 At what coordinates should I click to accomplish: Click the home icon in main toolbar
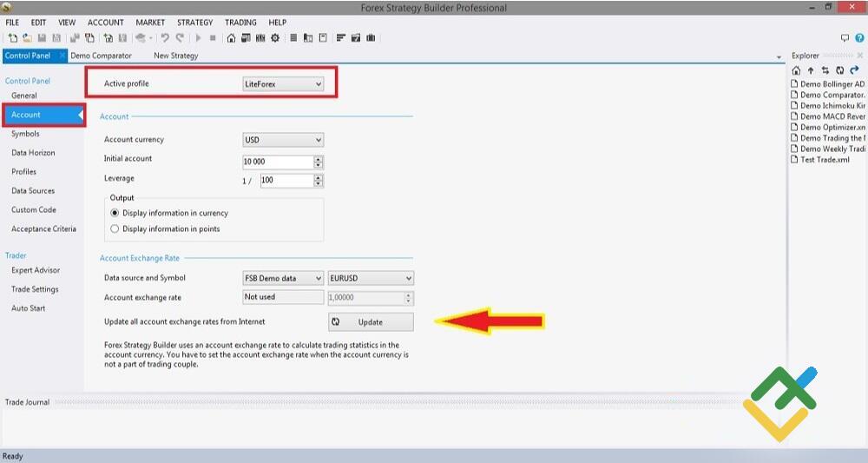[231, 38]
